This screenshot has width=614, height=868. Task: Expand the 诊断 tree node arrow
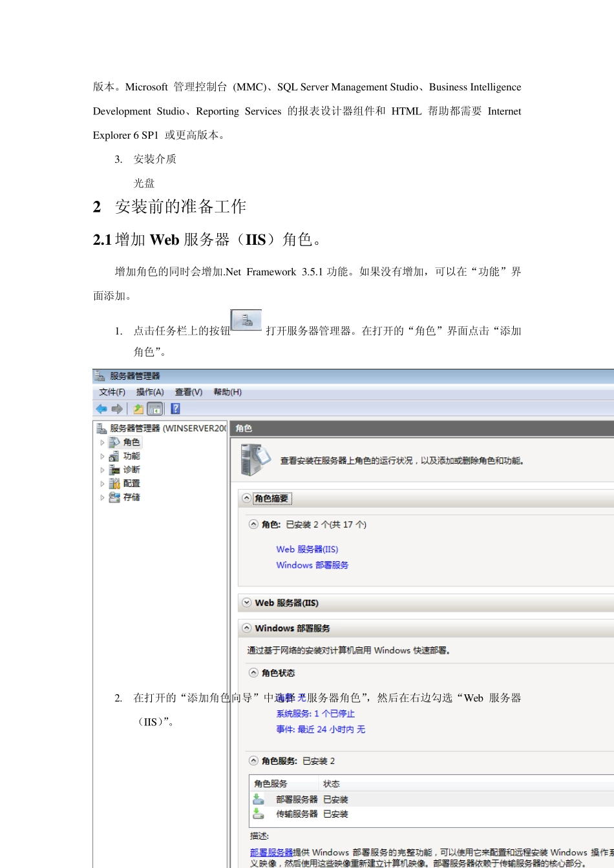point(102,470)
